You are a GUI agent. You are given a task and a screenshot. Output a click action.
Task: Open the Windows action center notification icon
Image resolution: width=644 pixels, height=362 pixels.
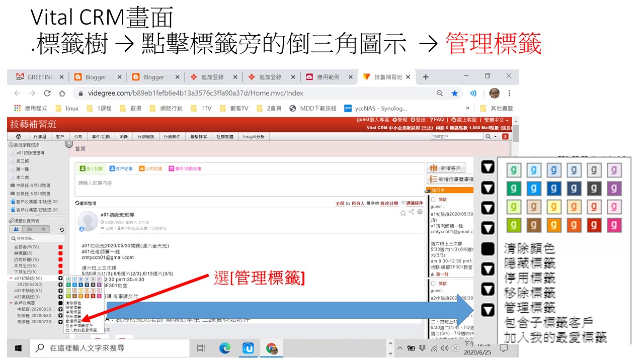503,347
